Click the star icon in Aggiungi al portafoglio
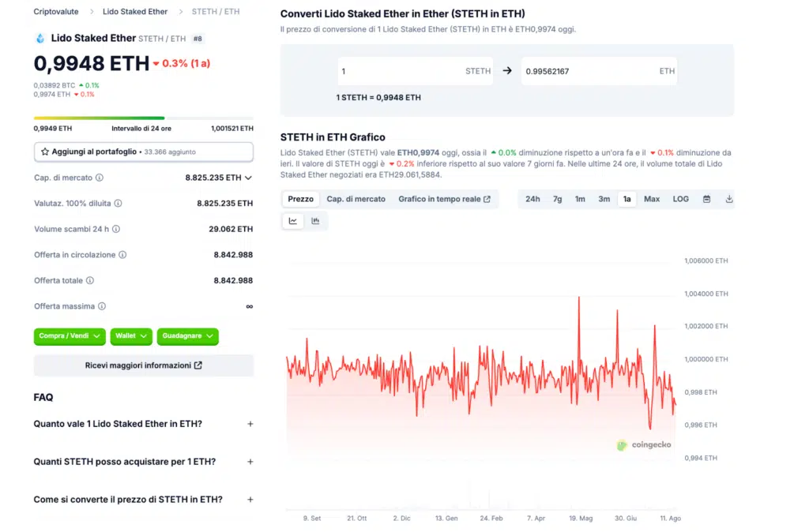 pyautogui.click(x=45, y=152)
